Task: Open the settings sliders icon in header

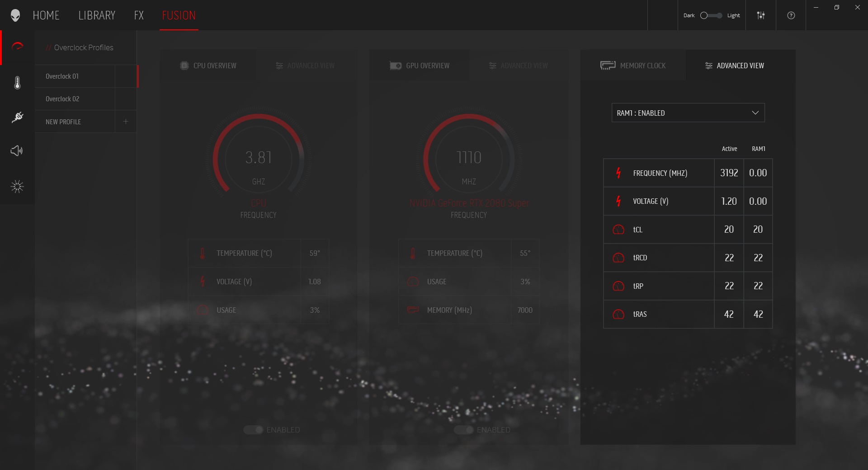Action: (x=761, y=15)
